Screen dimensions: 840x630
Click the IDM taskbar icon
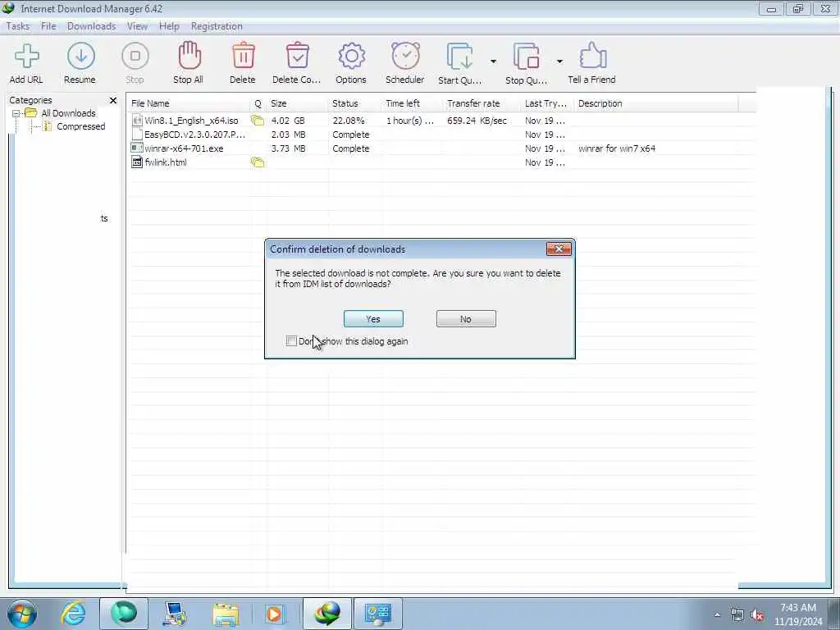[x=326, y=614]
